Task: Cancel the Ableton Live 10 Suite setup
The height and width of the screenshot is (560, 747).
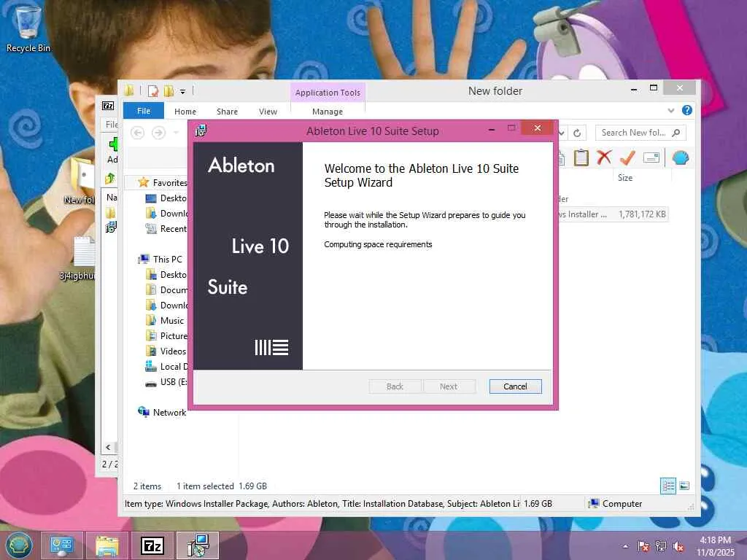Action: [515, 386]
